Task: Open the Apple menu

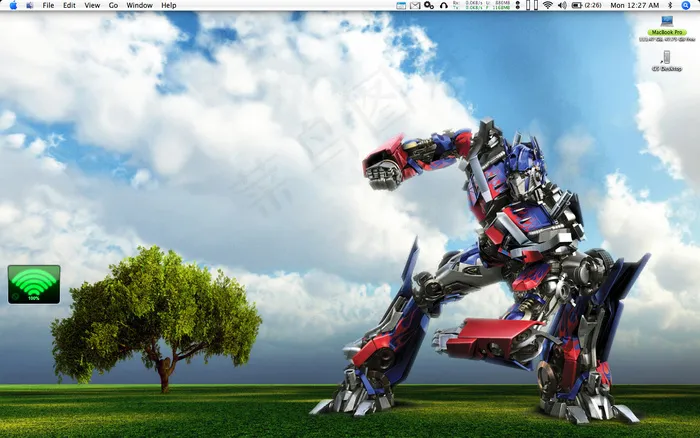Action: point(13,5)
